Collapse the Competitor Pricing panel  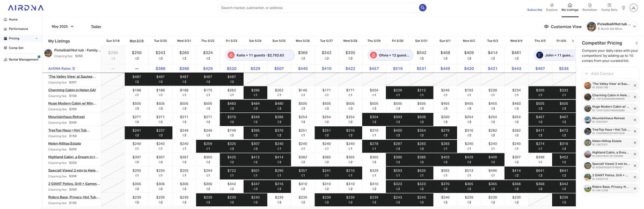(636, 42)
